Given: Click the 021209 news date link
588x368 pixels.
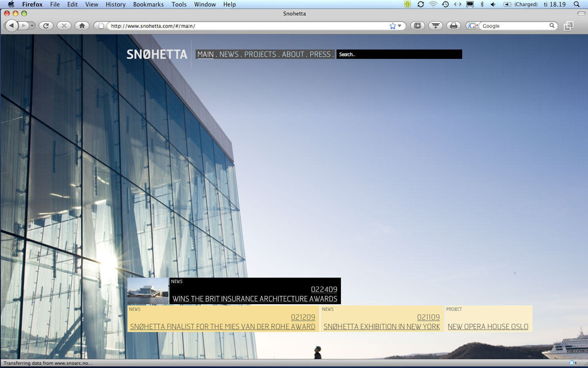Looking at the screenshot, I should point(303,317).
